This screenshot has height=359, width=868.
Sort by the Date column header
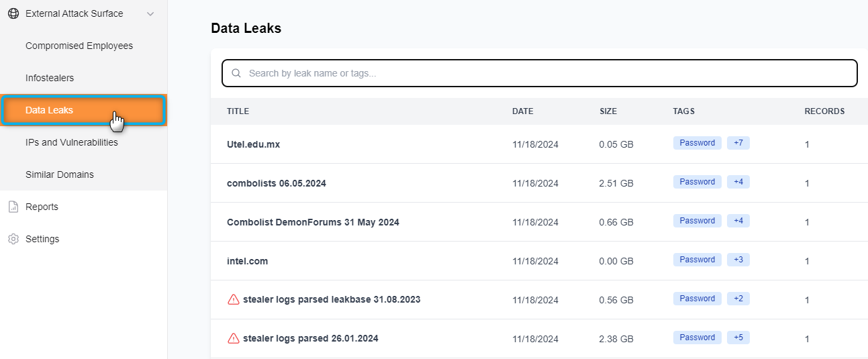(522, 111)
